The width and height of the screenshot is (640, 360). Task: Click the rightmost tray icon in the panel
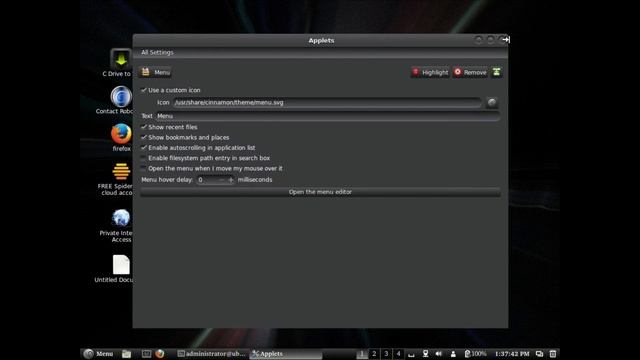(x=553, y=354)
